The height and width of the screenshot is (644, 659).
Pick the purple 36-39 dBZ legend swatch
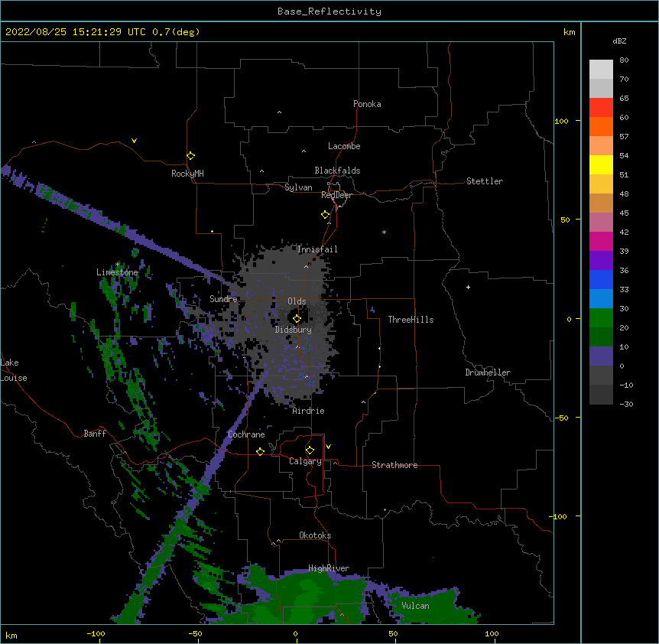pyautogui.click(x=601, y=260)
